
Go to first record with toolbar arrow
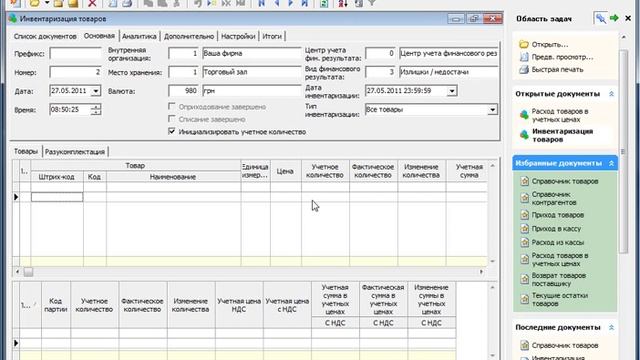(x=262, y=3)
